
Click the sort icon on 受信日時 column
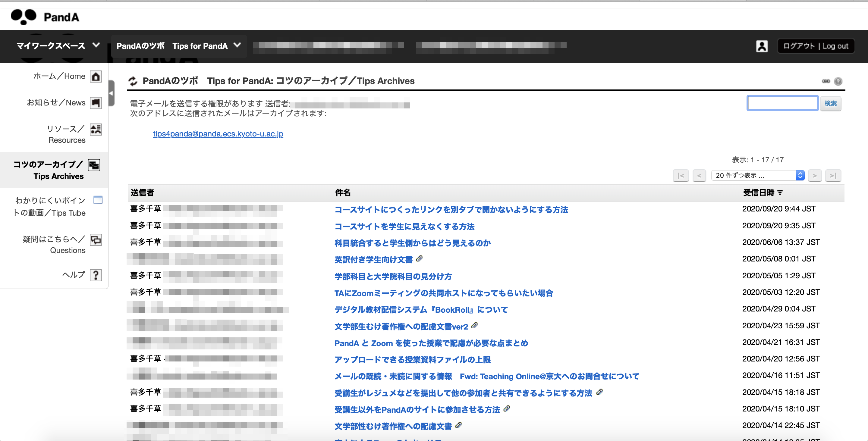[780, 193]
